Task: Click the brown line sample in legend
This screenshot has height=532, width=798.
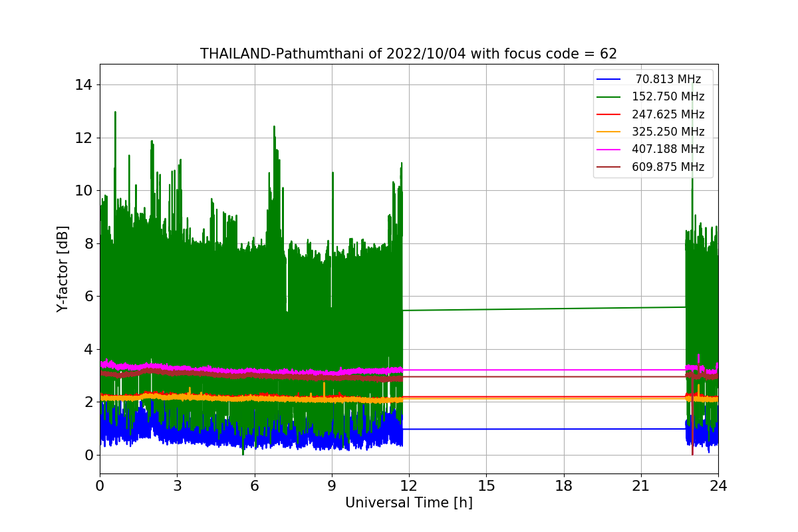Action: coord(609,168)
